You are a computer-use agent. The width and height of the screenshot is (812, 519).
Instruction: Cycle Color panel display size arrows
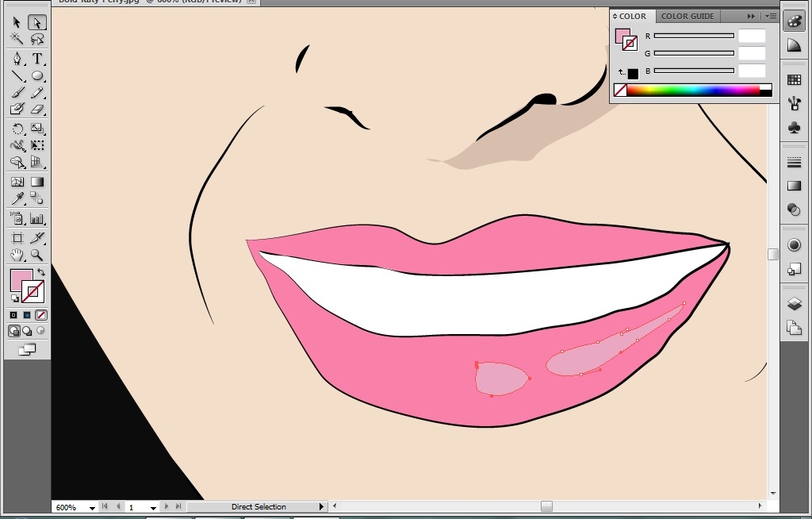615,16
